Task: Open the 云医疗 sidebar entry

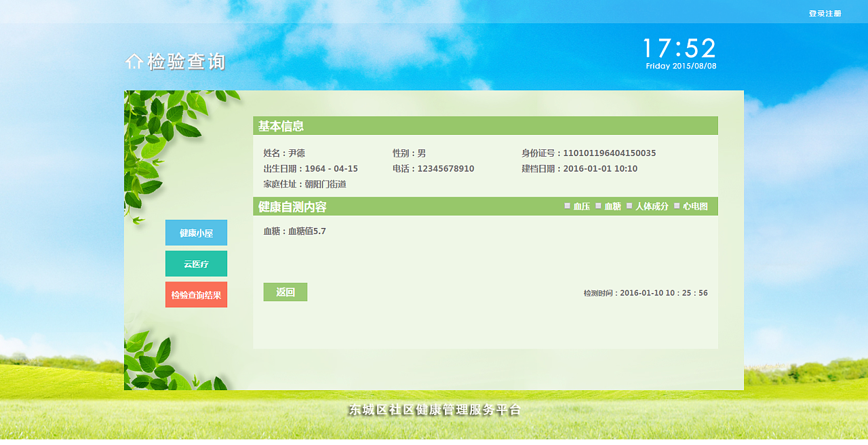Action: click(196, 263)
